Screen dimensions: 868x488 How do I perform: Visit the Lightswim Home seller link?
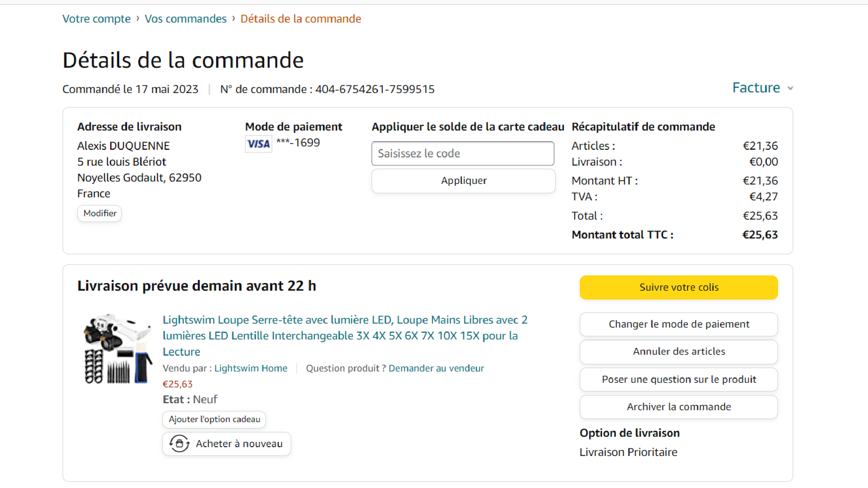click(251, 368)
